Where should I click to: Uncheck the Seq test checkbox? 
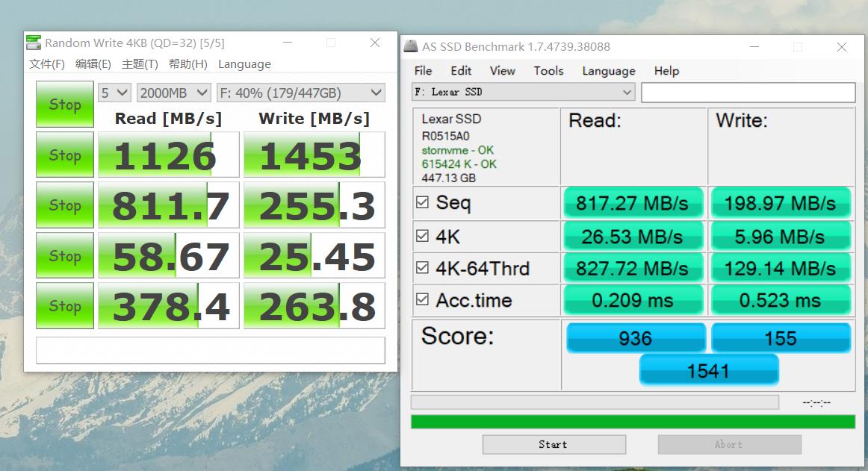tap(422, 202)
